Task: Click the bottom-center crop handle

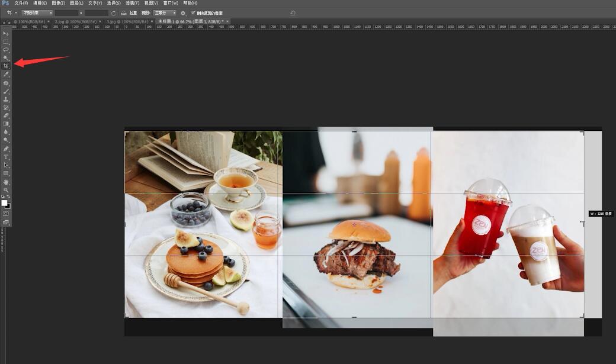Action: (x=354, y=317)
